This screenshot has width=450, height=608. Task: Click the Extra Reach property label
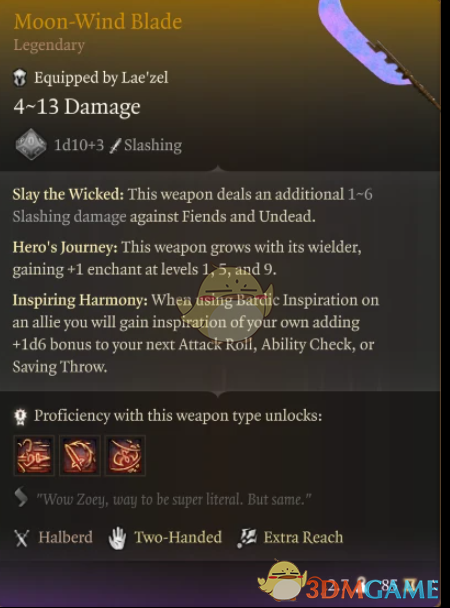pyautogui.click(x=303, y=537)
